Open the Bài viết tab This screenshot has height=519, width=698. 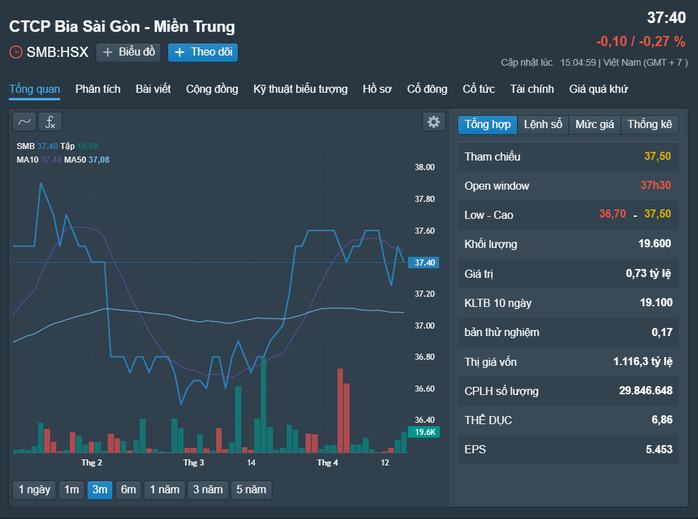pos(153,89)
